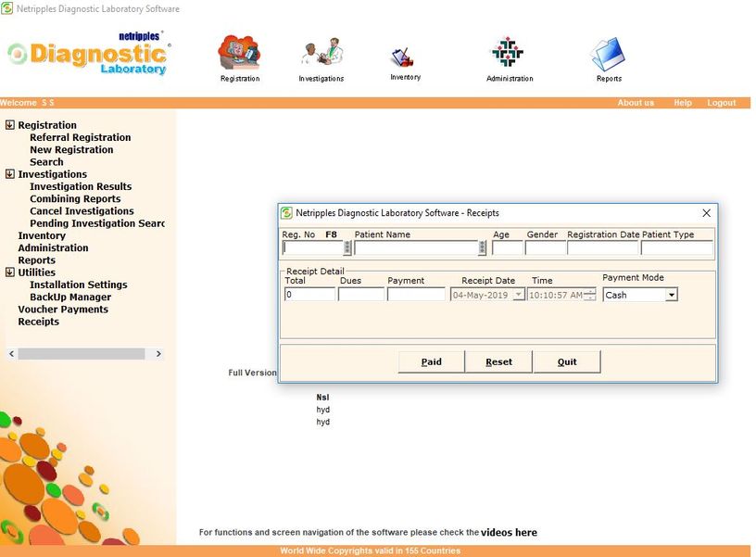Click the Quit button
Screen dimensions: 756x557
(x=567, y=361)
